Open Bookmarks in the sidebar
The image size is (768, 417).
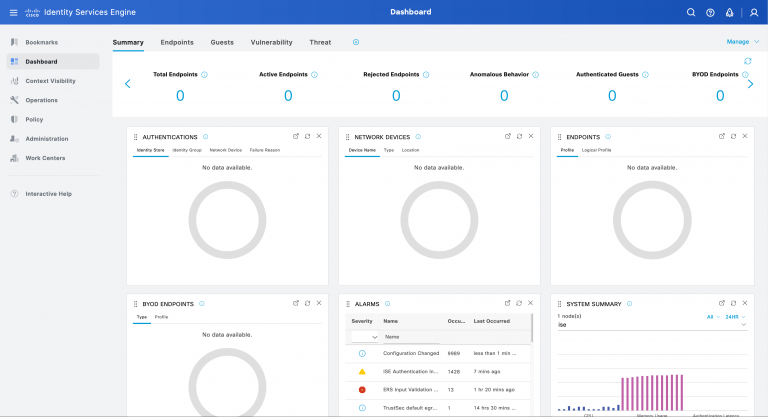coord(53,42)
